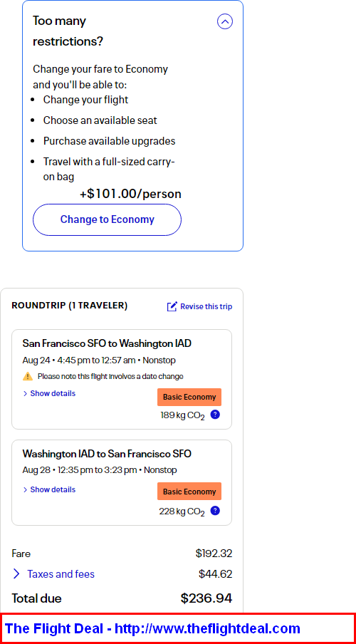Collapse the 'Too many restrictions?' panel chevron

click(224, 21)
